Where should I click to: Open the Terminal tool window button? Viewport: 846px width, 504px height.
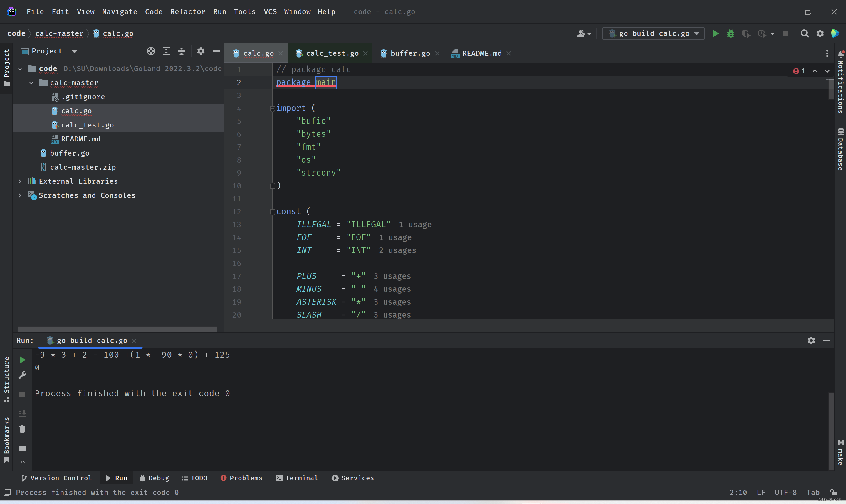(x=297, y=478)
